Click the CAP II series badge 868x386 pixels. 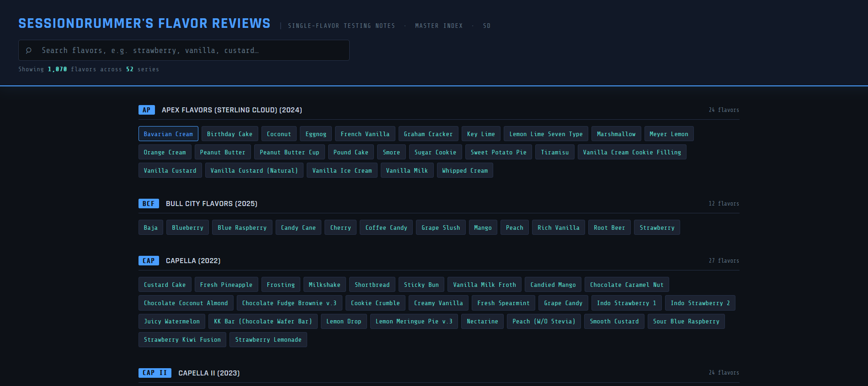pos(155,373)
